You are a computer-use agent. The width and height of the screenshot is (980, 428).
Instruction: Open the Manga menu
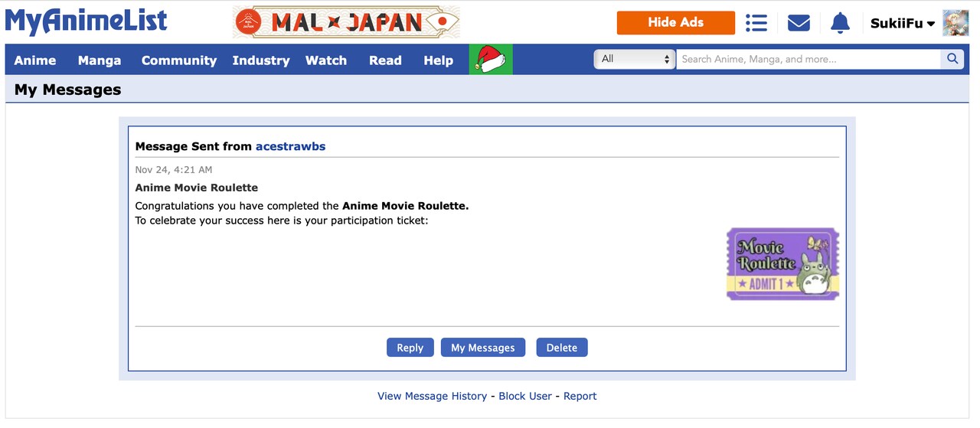(x=100, y=60)
